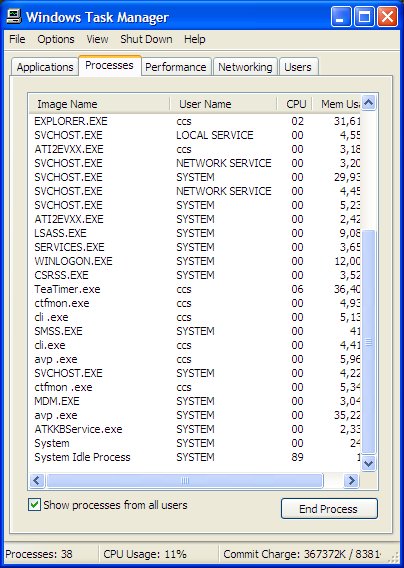Sort by CPU column header
The width and height of the screenshot is (404, 568).
click(295, 104)
